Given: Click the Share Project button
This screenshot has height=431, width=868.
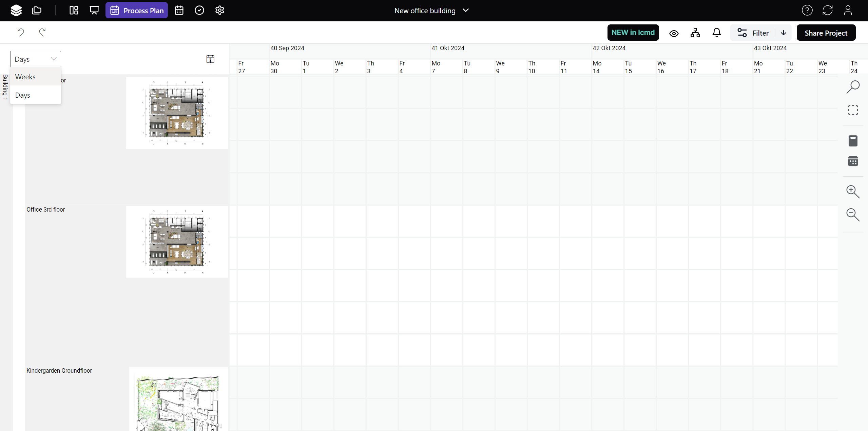Looking at the screenshot, I should pyautogui.click(x=826, y=33).
